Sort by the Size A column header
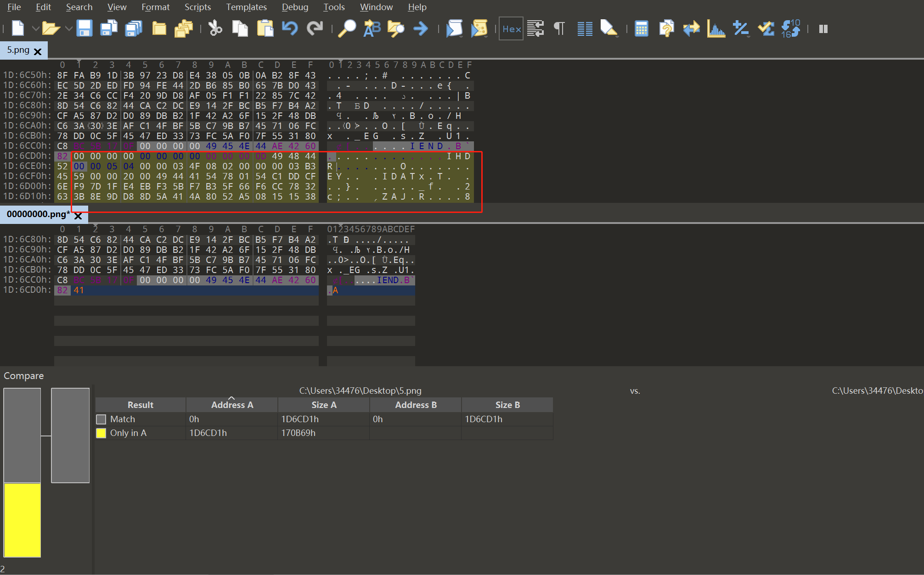The height and width of the screenshot is (575, 924). pyautogui.click(x=324, y=405)
